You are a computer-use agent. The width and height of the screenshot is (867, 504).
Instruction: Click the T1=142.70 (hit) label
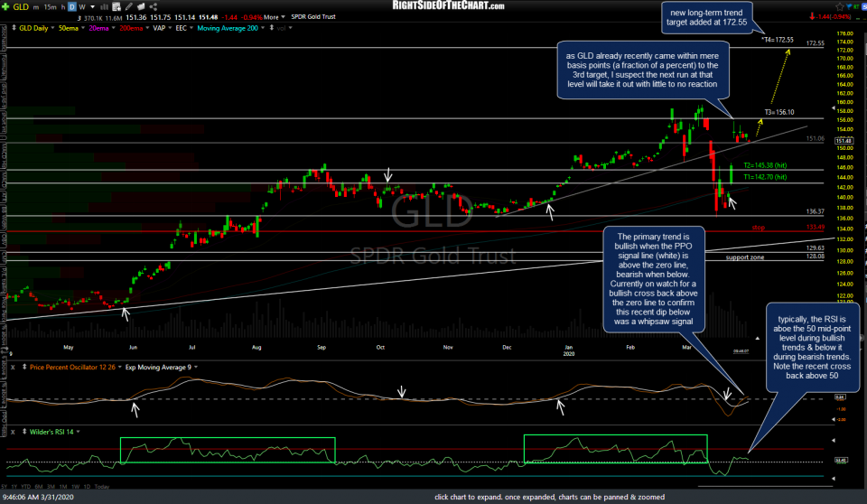pos(765,177)
